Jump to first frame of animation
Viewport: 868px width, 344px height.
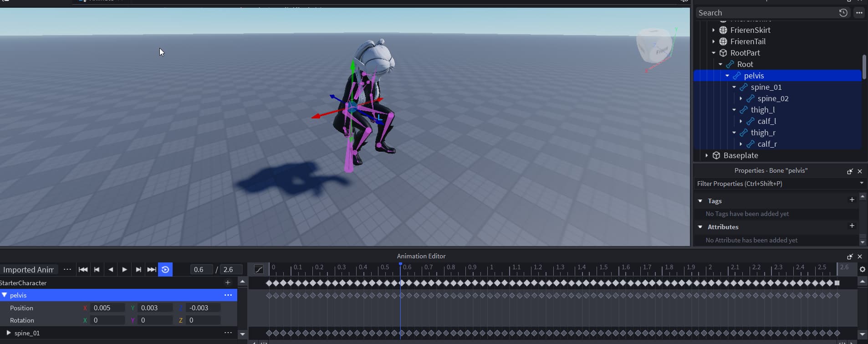point(83,270)
